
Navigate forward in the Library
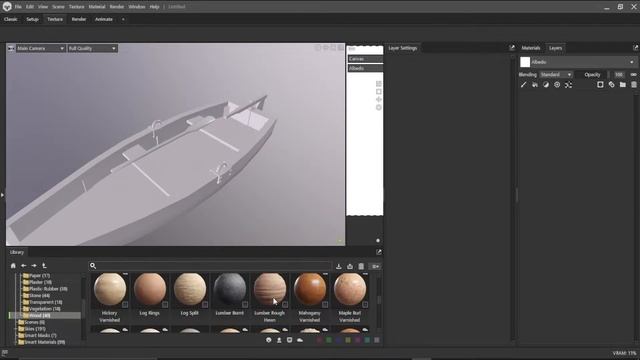[x=34, y=266]
